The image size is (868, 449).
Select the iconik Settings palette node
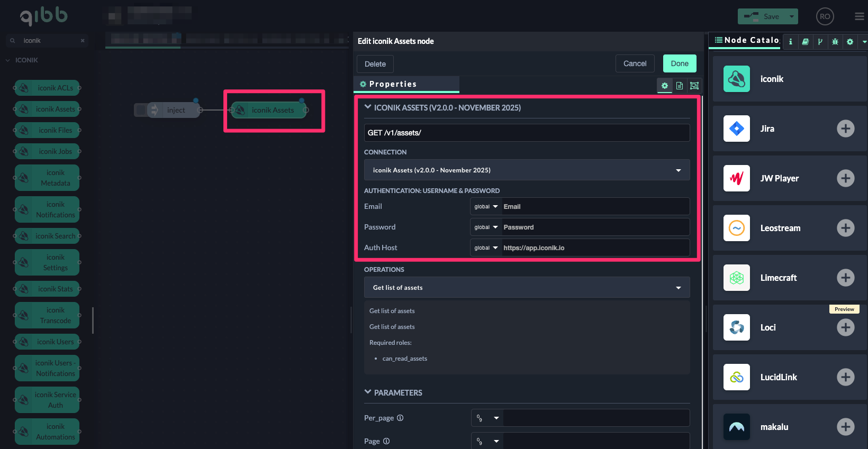(48, 262)
